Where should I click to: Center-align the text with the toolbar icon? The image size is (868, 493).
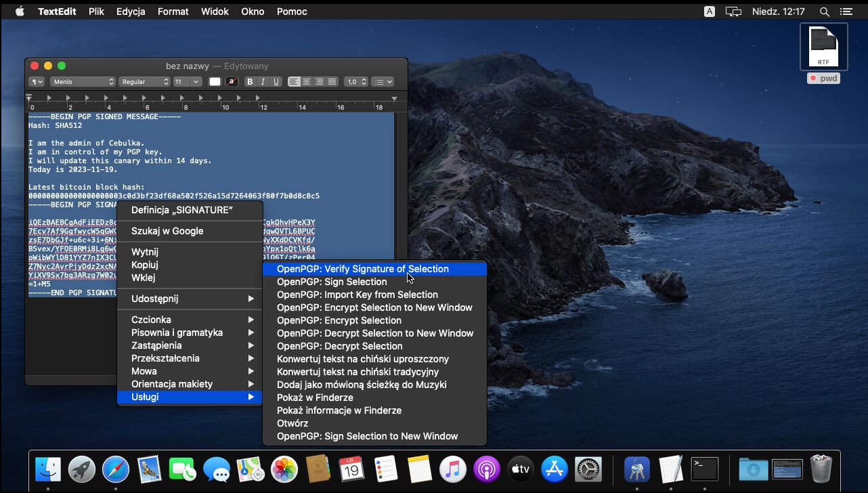tap(307, 82)
